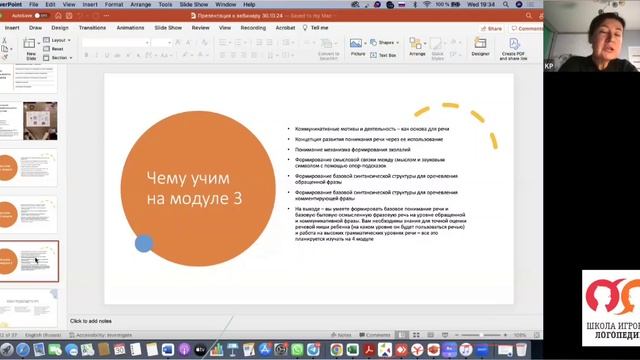The width and height of the screenshot is (640, 360).
Task: Open Trash in the Dock
Action: coord(521,349)
